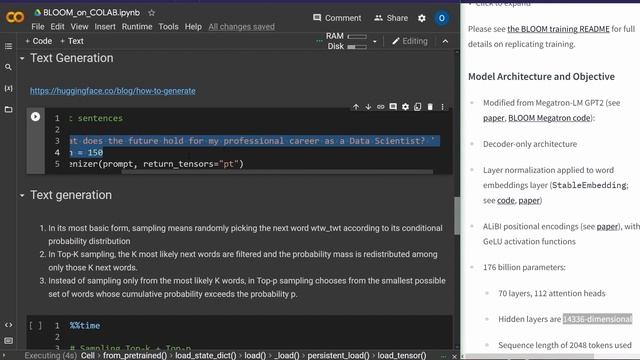Image resolution: width=640 pixels, height=360 pixels.
Task: Open StableEmbedding code link
Action: click(x=505, y=200)
